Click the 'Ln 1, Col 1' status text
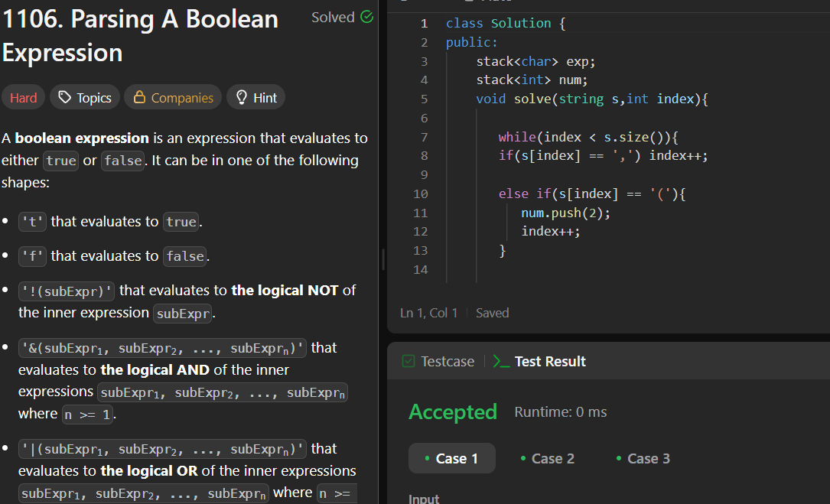Screen dimensions: 830x504 click(428, 313)
